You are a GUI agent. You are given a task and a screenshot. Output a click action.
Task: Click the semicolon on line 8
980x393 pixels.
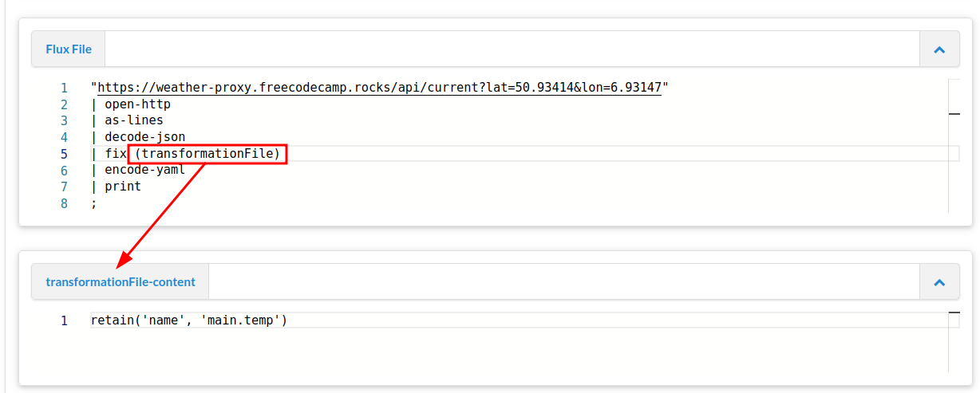click(x=94, y=203)
